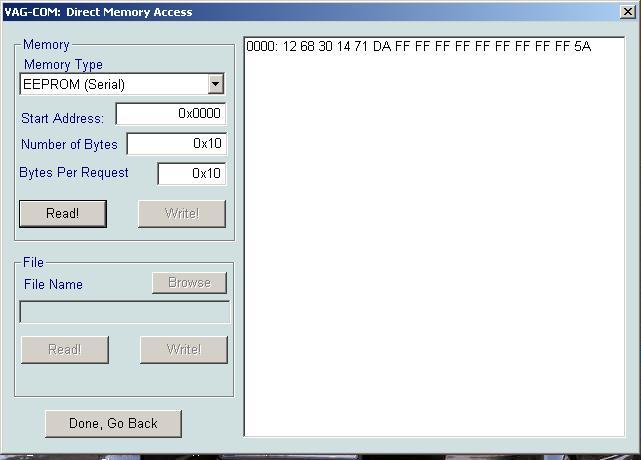Click the Write! button in File group
641x460 pixels.
184,350
